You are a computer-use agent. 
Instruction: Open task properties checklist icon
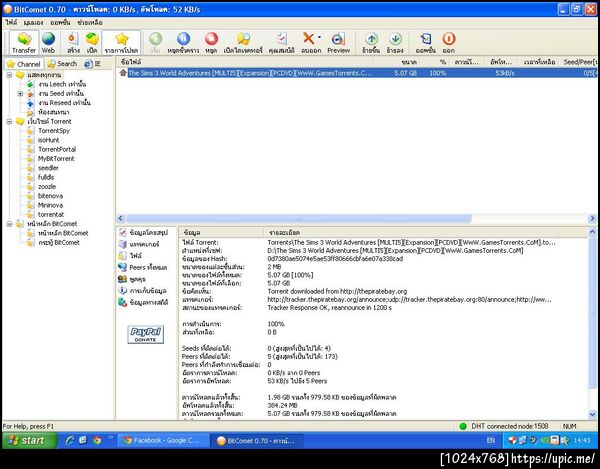[x=281, y=43]
